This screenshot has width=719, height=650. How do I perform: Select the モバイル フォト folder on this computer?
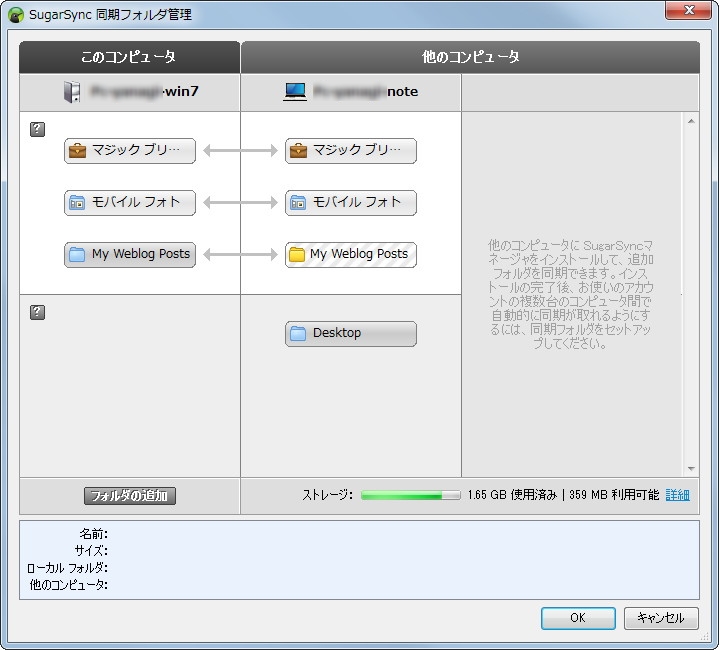click(130, 203)
